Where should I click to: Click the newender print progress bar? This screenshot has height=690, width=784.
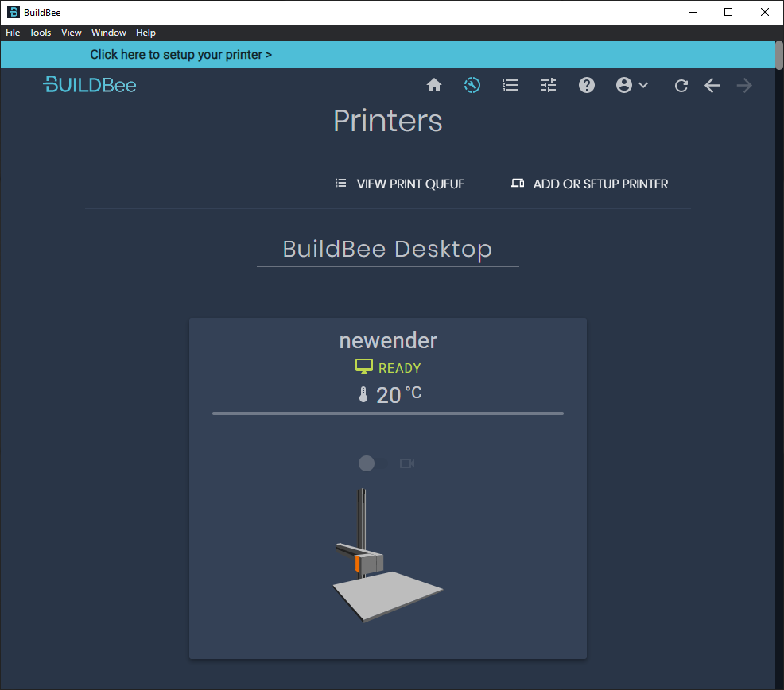[x=388, y=413]
